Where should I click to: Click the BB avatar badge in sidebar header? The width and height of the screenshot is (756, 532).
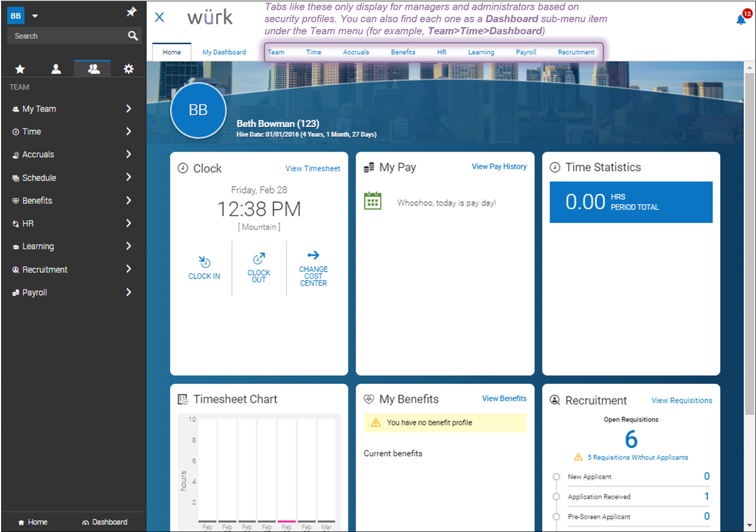[x=16, y=16]
